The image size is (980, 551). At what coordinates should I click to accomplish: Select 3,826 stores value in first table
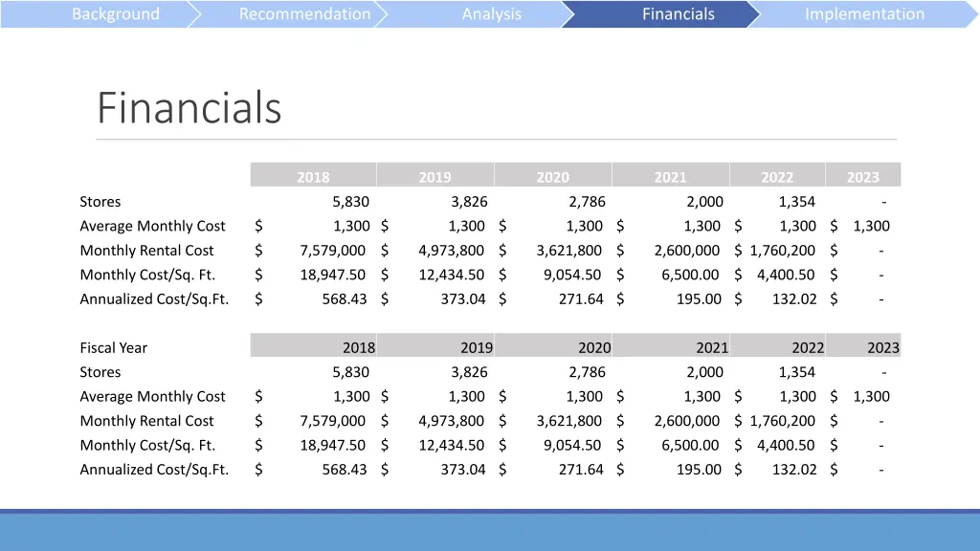click(469, 202)
